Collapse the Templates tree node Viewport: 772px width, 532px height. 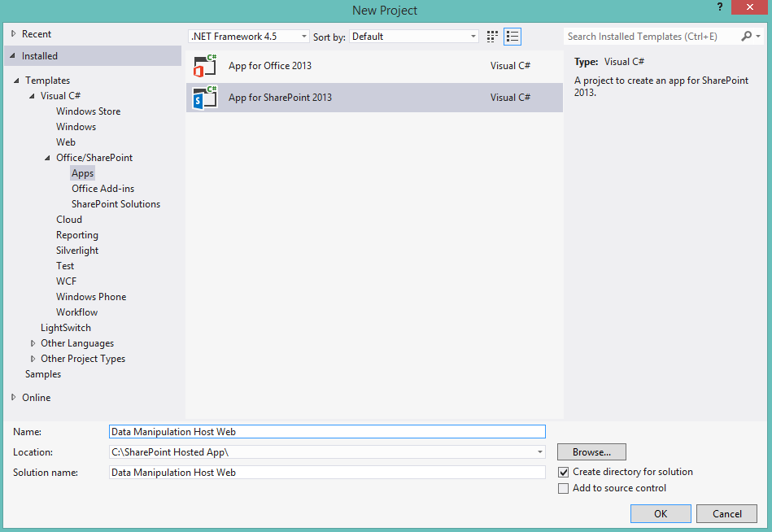pyautogui.click(x=16, y=81)
